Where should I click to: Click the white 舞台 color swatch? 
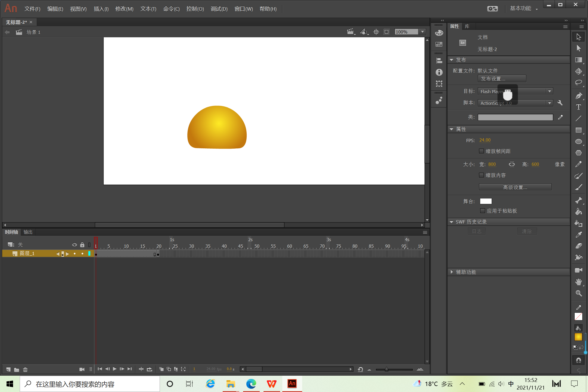point(486,201)
